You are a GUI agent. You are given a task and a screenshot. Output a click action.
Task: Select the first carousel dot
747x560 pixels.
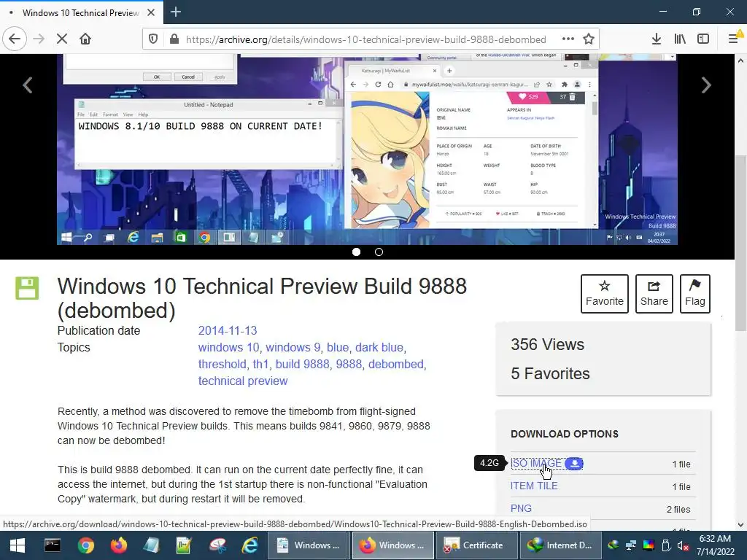coord(356,252)
